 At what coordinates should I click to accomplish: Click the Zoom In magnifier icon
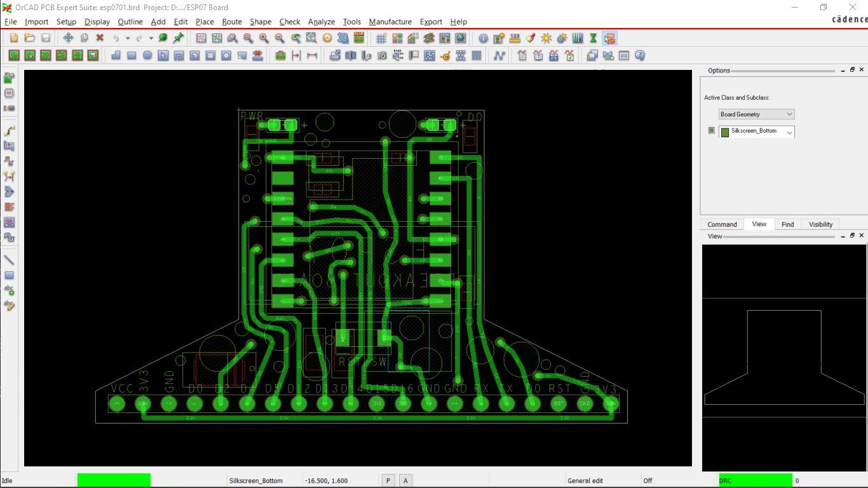point(264,38)
